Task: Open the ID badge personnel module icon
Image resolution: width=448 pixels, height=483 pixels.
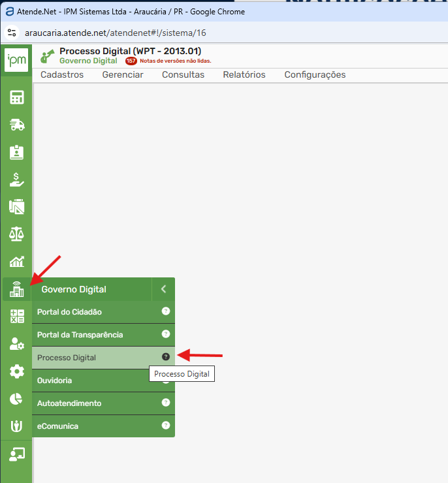Action: (16, 152)
